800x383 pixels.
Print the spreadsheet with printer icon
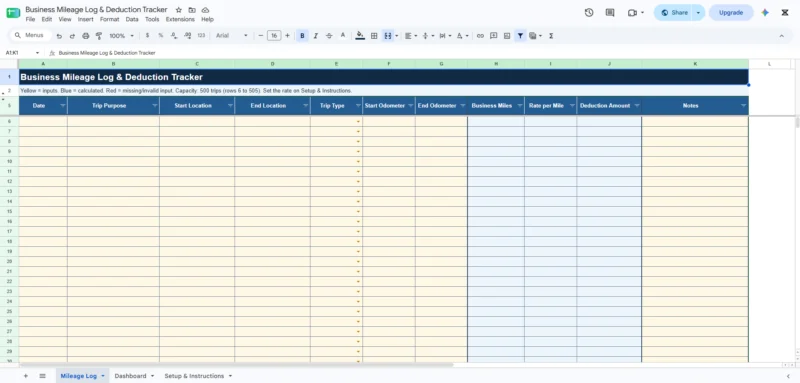click(86, 36)
